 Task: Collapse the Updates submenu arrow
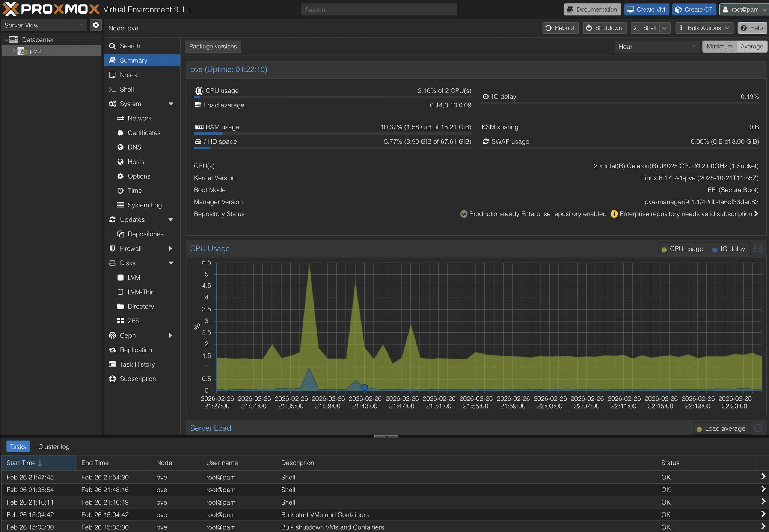[171, 219]
